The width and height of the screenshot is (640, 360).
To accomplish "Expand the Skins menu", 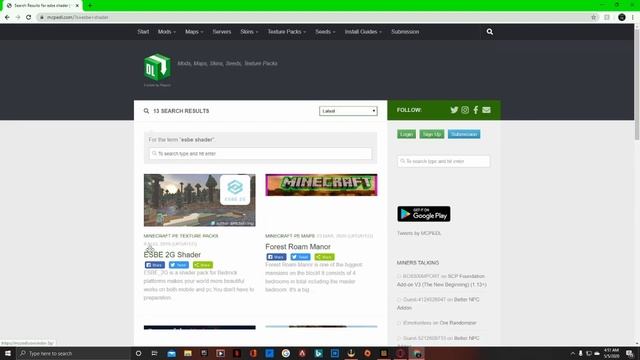I will coord(249,32).
